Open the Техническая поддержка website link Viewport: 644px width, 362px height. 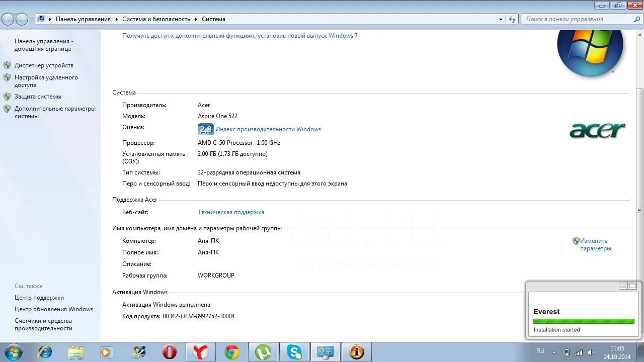coord(231,212)
